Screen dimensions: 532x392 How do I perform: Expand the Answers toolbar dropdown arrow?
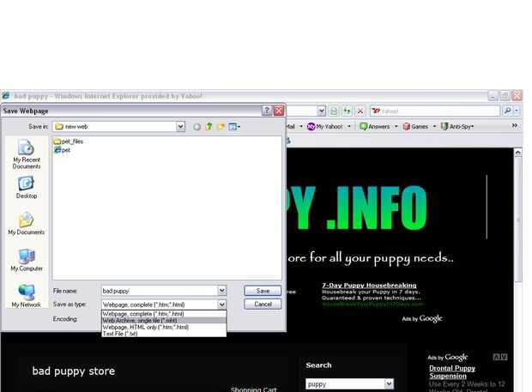[x=396, y=126]
